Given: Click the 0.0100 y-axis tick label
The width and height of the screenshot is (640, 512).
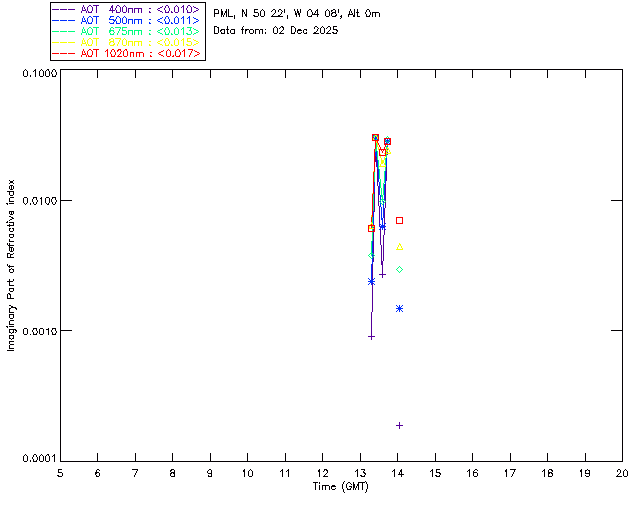Looking at the screenshot, I should click(40, 201).
